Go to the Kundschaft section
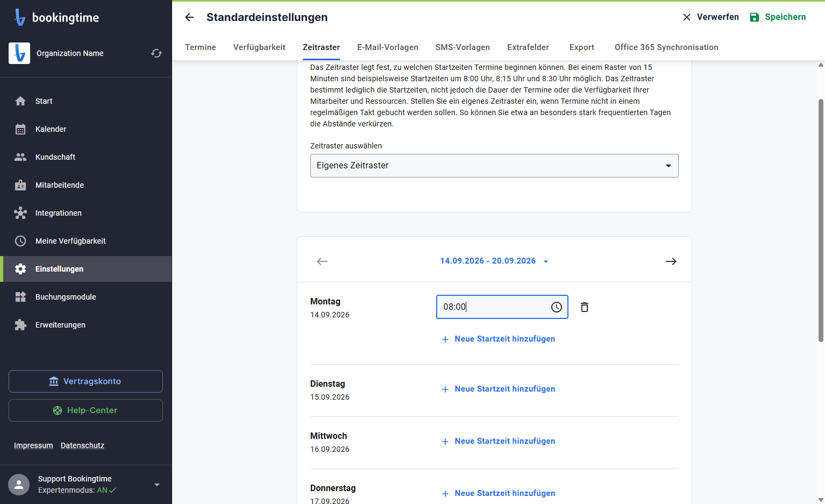 86,157
